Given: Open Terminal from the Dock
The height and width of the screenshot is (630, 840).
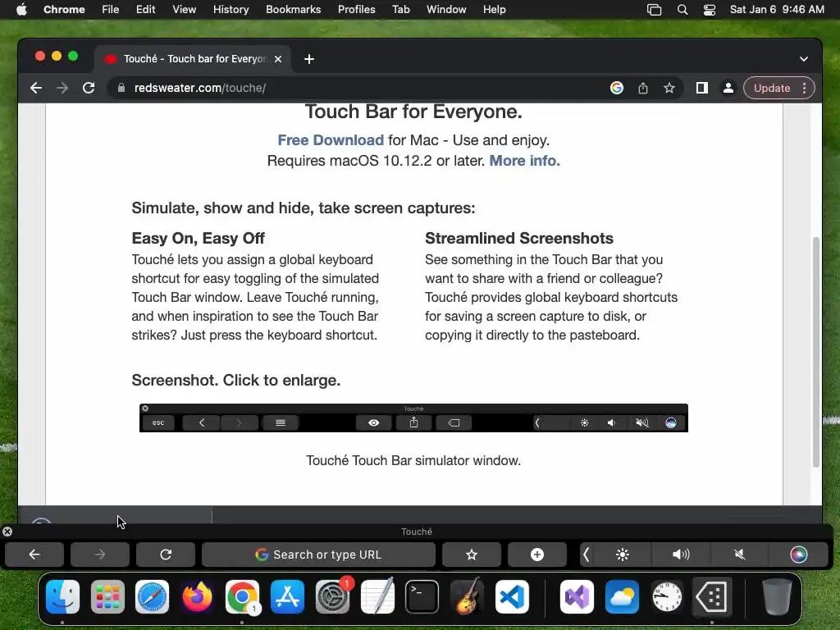Looking at the screenshot, I should click(422, 597).
